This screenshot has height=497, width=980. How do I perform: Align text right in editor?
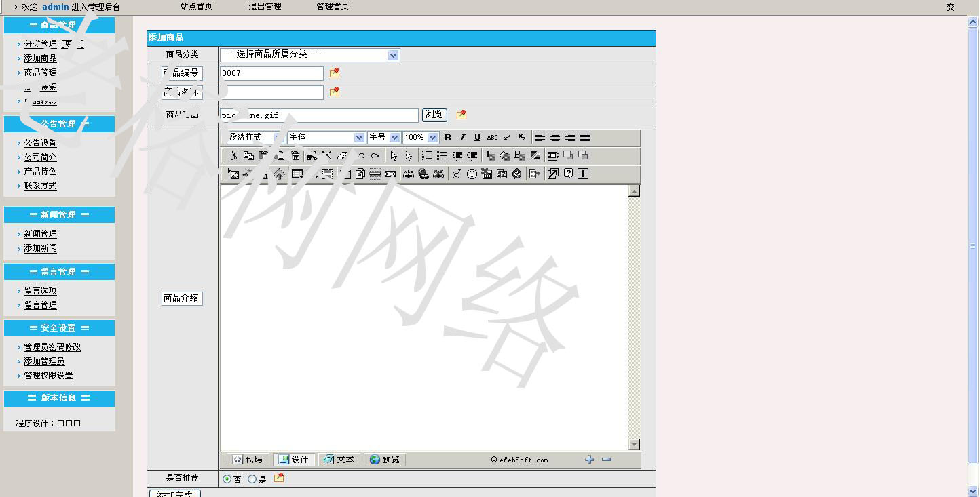point(570,138)
